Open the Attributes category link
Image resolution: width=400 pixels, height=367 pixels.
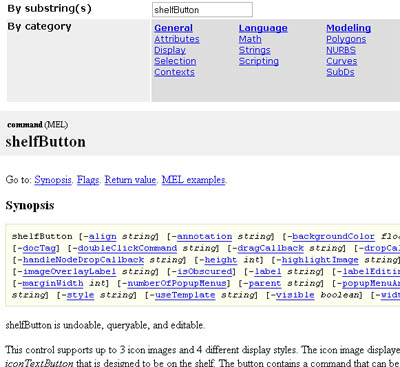(x=177, y=39)
